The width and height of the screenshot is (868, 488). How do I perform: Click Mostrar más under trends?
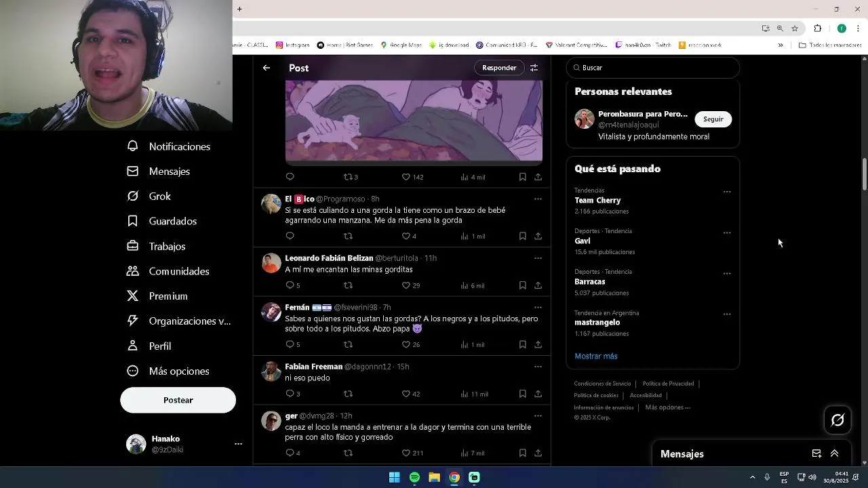tap(596, 357)
